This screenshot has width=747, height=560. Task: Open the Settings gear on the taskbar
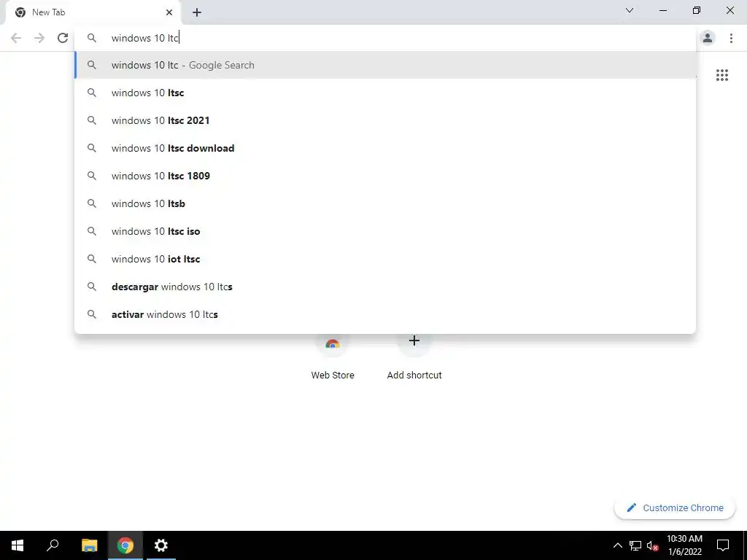[x=161, y=545]
